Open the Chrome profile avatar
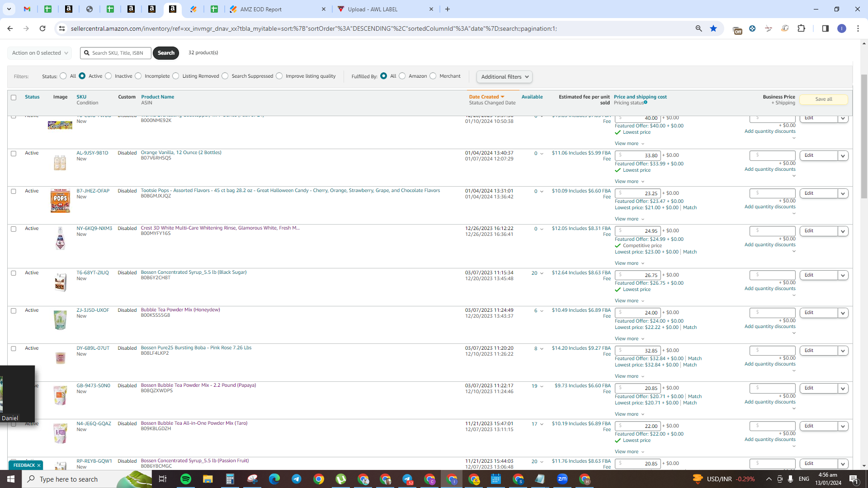 (x=842, y=28)
